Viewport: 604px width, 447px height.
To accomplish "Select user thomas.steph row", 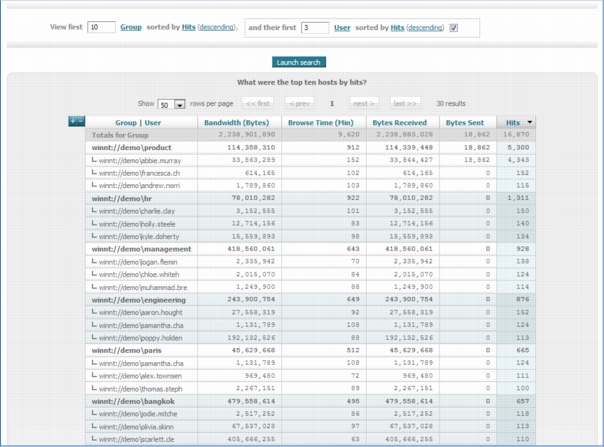I will (310, 388).
